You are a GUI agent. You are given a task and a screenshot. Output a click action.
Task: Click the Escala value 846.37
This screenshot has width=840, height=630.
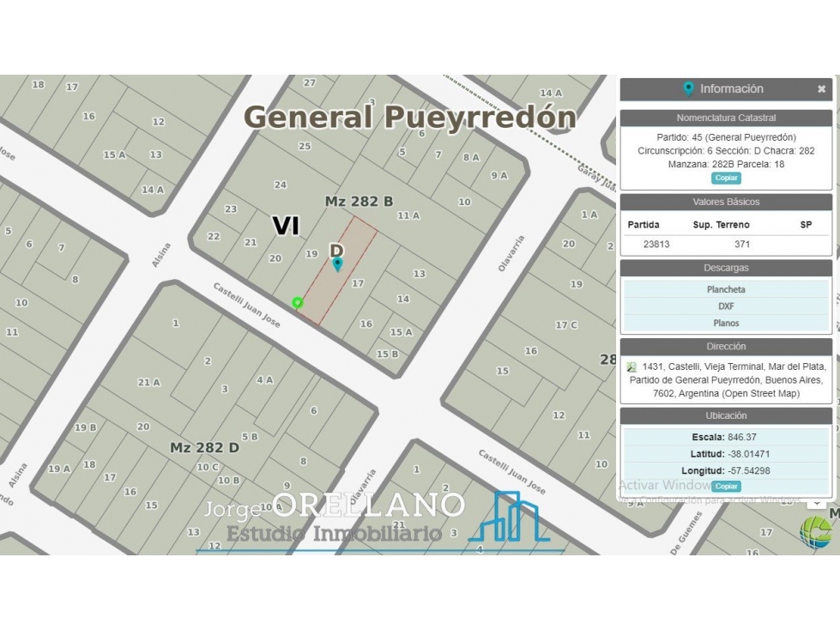(x=742, y=437)
